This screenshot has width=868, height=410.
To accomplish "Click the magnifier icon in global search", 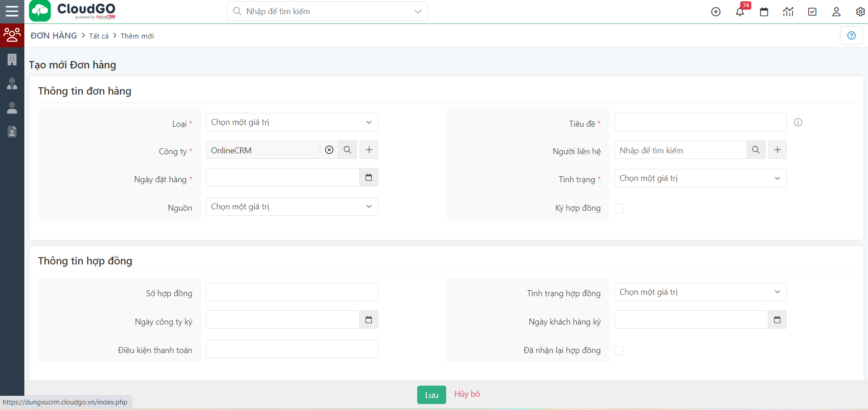I will (237, 11).
